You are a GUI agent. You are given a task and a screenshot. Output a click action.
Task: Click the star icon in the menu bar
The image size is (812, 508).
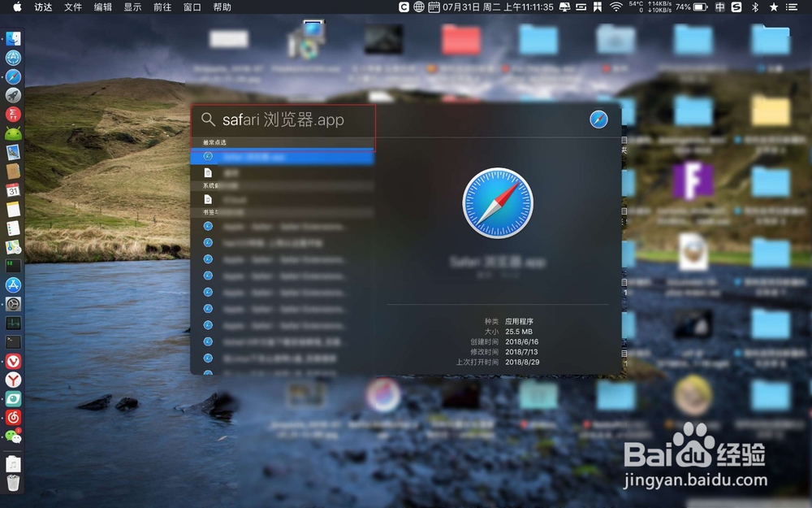tap(774, 7)
